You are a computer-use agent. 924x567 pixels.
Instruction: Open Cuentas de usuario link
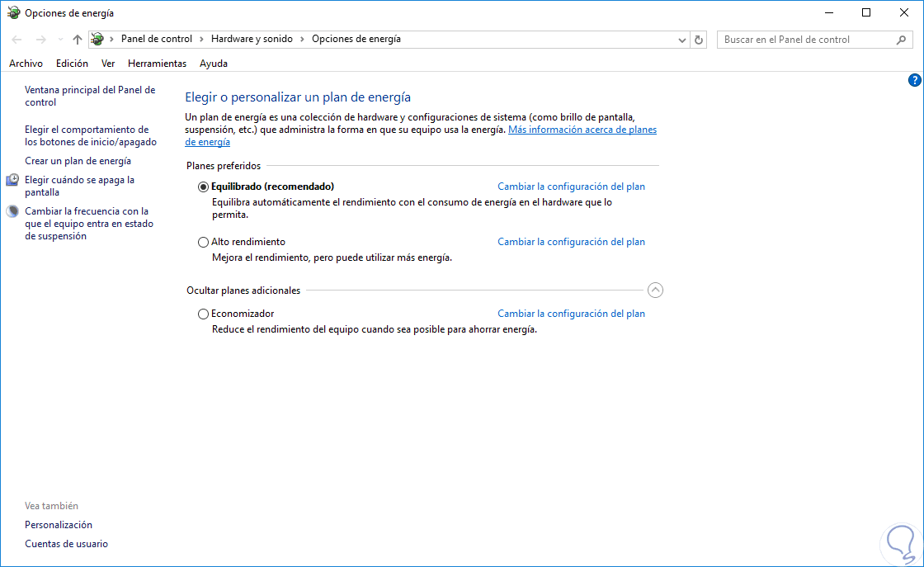click(66, 543)
